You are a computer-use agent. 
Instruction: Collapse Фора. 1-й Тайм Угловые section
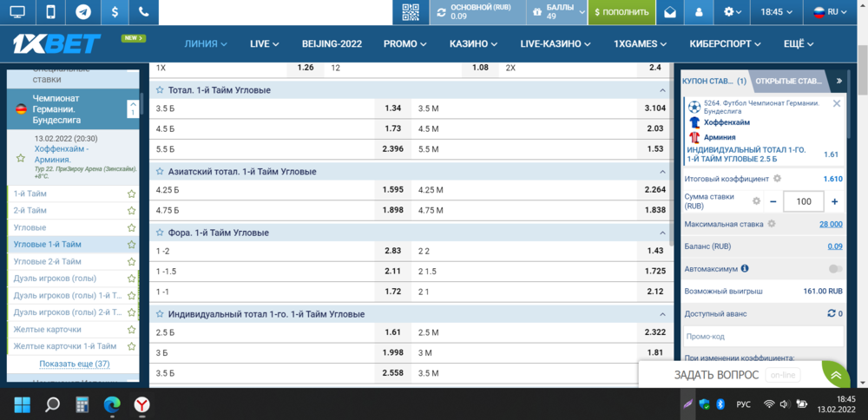pyautogui.click(x=662, y=233)
